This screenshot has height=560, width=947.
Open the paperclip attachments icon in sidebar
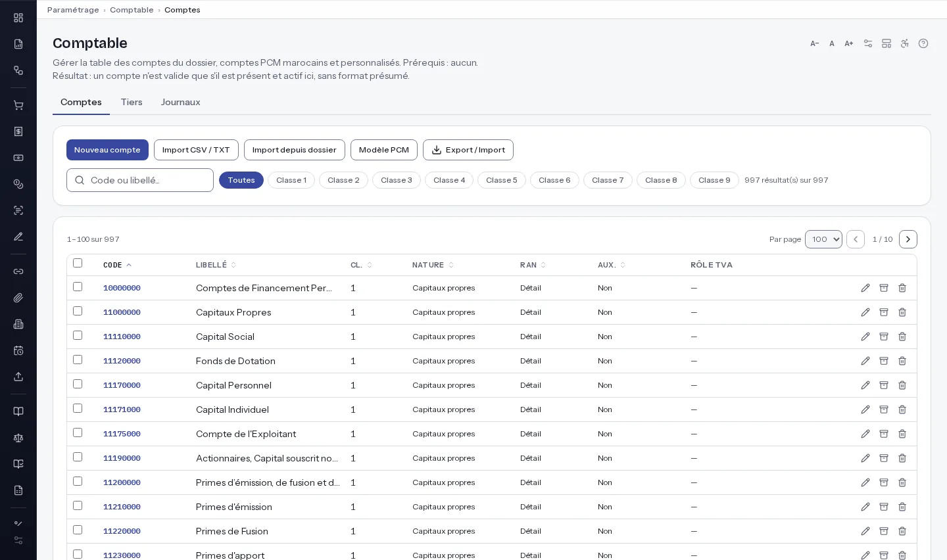click(x=18, y=298)
